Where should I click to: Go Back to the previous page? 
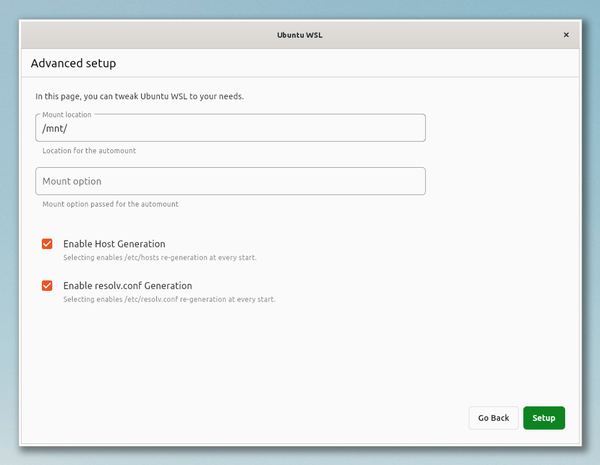click(494, 418)
